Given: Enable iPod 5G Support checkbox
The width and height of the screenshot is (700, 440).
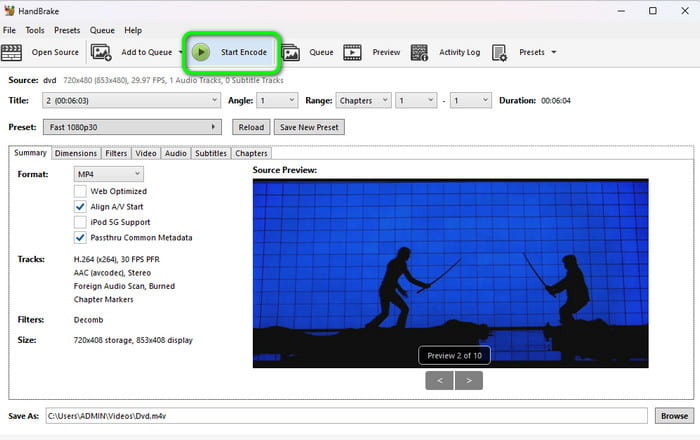Looking at the screenshot, I should pos(80,222).
